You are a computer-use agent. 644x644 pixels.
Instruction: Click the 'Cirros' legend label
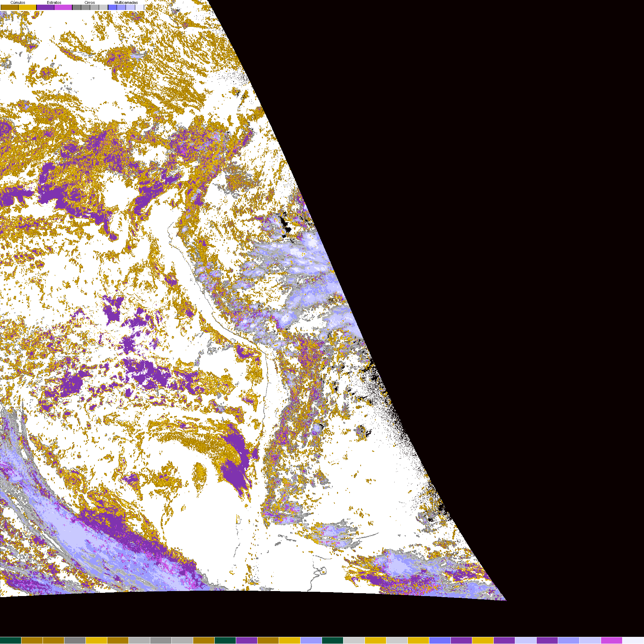click(x=90, y=3)
